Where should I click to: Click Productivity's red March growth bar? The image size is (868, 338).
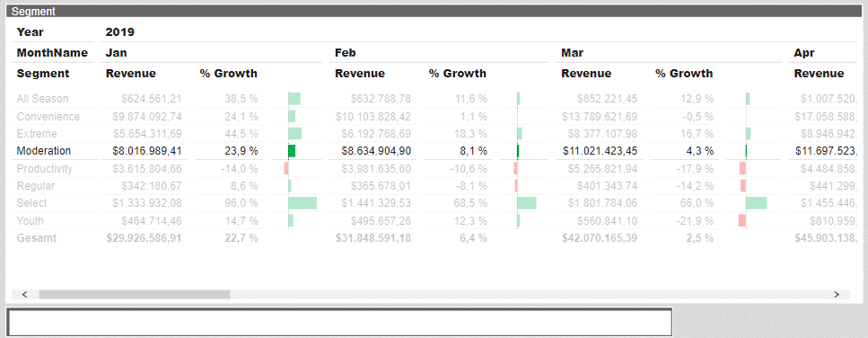click(742, 168)
